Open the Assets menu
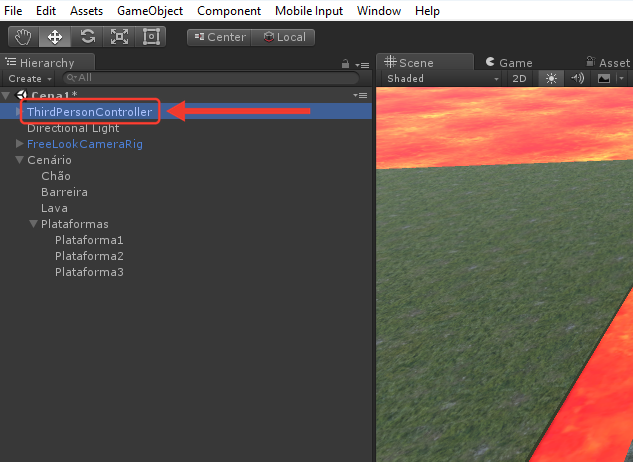The height and width of the screenshot is (462, 633). 86,11
